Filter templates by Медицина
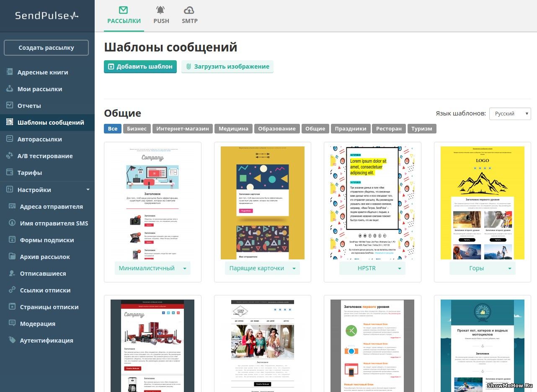Viewport: 537px width, 392px height. (233, 128)
